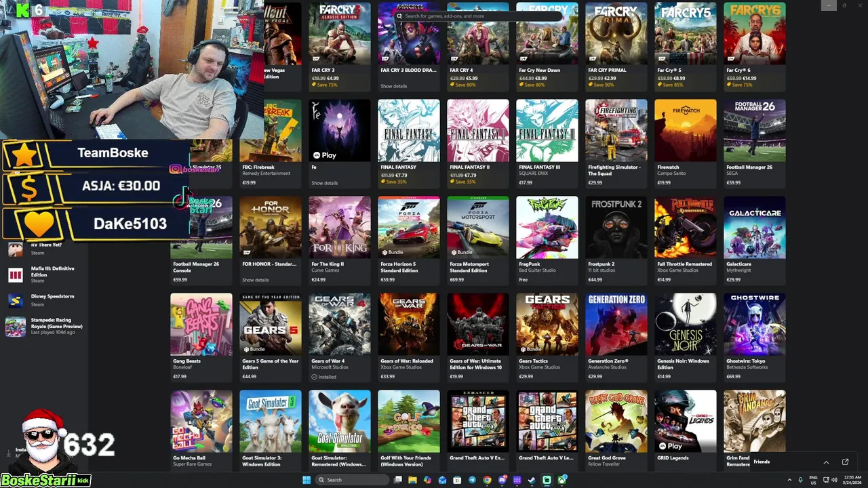Click Stampede: Racing Royale sidebar icon
The width and height of the screenshot is (868, 488).
coord(15,327)
